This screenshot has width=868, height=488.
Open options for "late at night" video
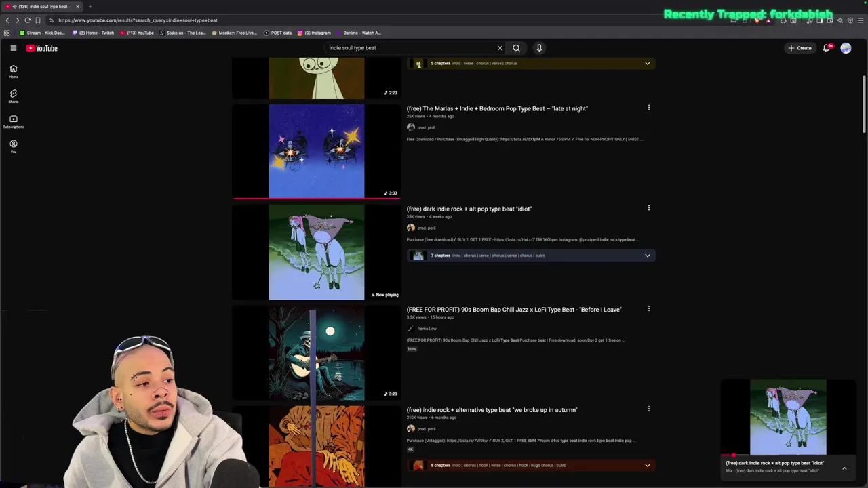tap(648, 108)
